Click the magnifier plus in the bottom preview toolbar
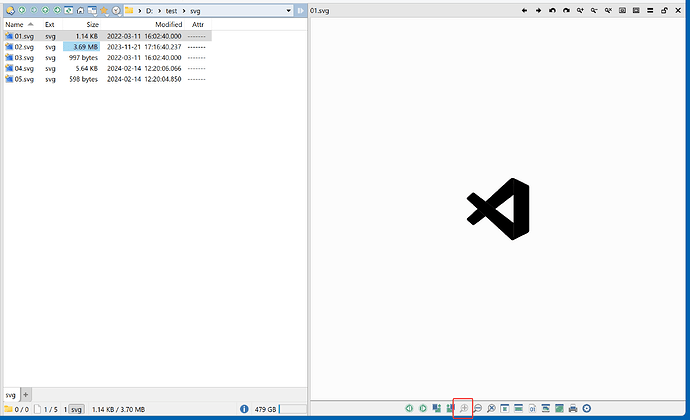The image size is (690, 420). click(463, 409)
